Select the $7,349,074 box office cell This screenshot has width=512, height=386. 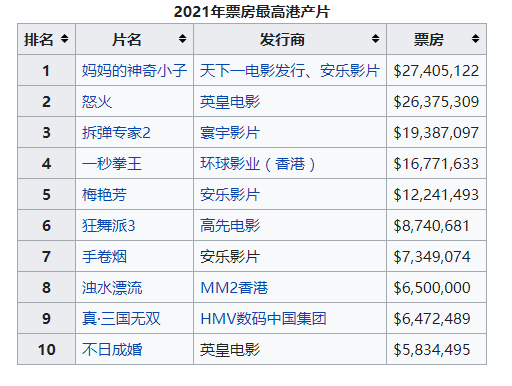pos(436,257)
